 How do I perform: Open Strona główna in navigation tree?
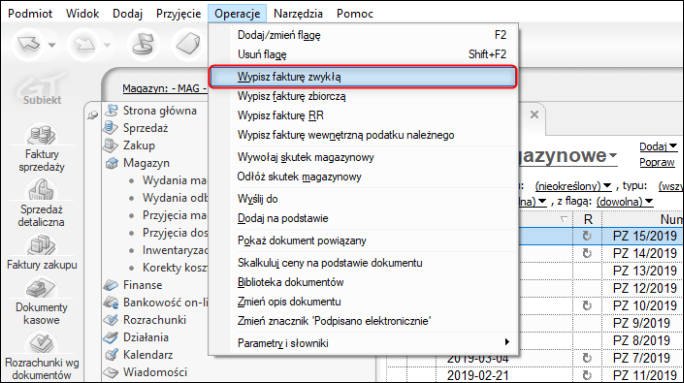(x=160, y=110)
